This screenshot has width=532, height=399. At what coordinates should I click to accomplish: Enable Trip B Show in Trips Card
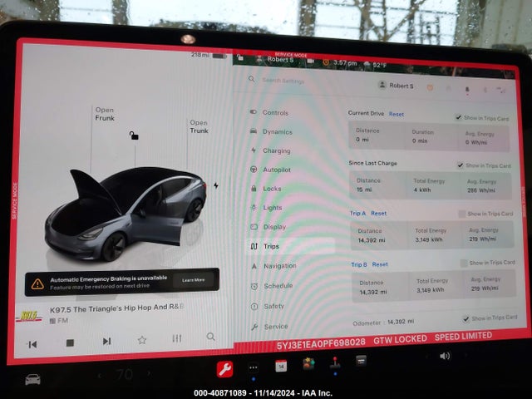[x=464, y=263]
